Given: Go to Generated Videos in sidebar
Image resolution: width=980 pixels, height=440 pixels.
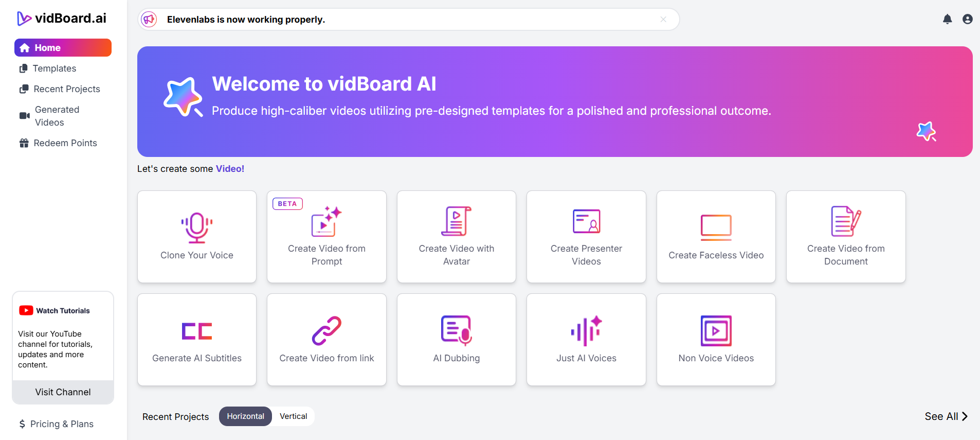Looking at the screenshot, I should click(x=57, y=116).
